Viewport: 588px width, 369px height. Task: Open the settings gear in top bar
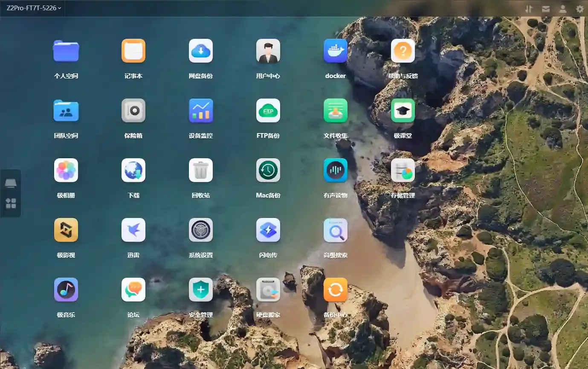(580, 9)
